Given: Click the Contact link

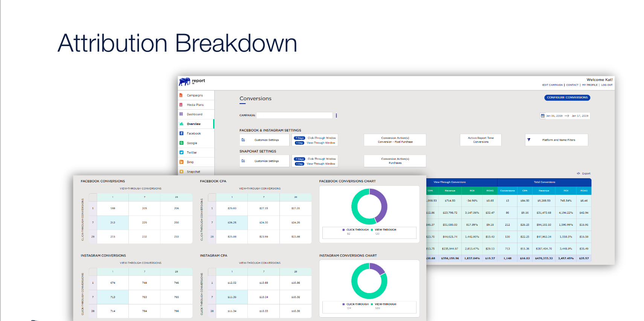Looking at the screenshot, I should tap(572, 85).
